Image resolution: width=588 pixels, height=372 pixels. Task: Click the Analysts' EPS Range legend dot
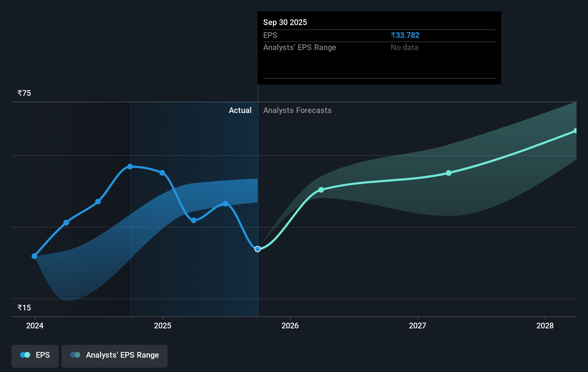coord(74,355)
